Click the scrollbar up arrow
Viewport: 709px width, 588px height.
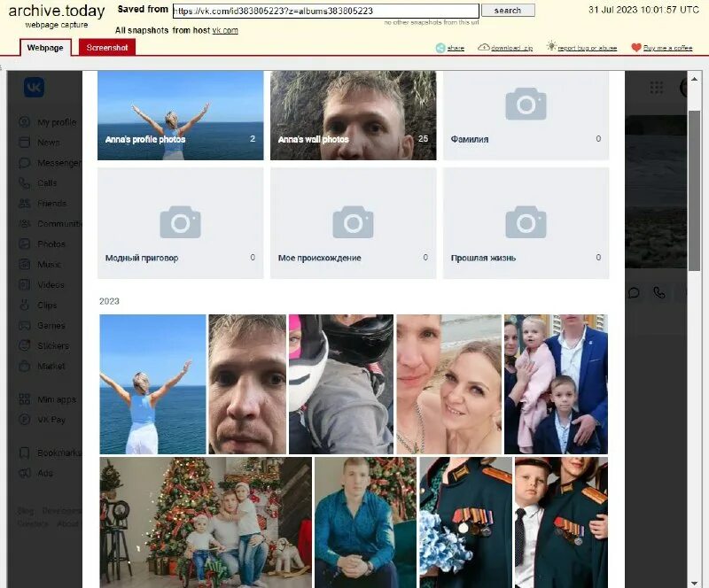(x=694, y=79)
